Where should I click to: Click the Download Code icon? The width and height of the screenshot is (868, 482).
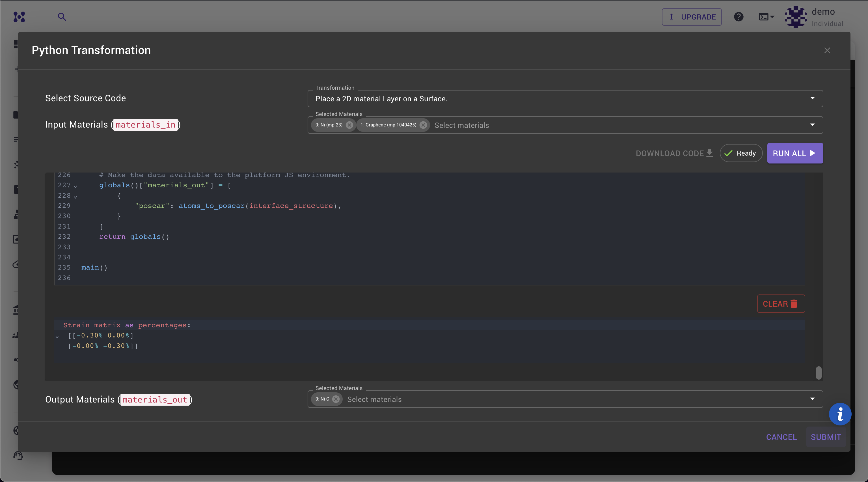point(710,153)
